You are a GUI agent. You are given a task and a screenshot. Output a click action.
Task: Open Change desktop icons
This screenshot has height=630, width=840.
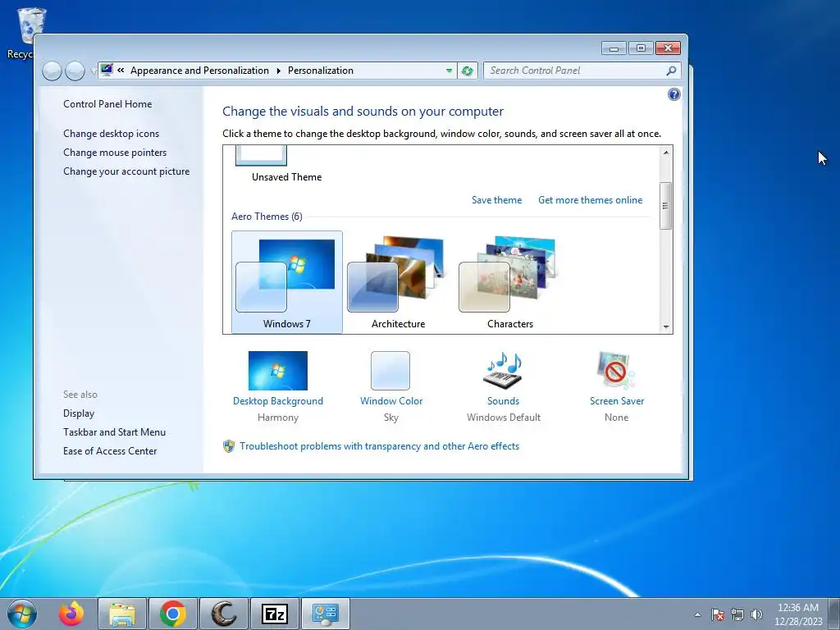(x=111, y=134)
